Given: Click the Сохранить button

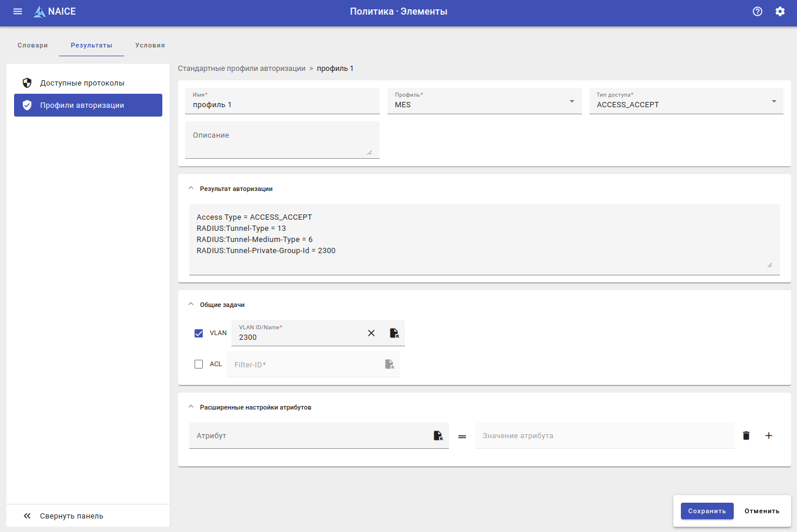Looking at the screenshot, I should [707, 511].
